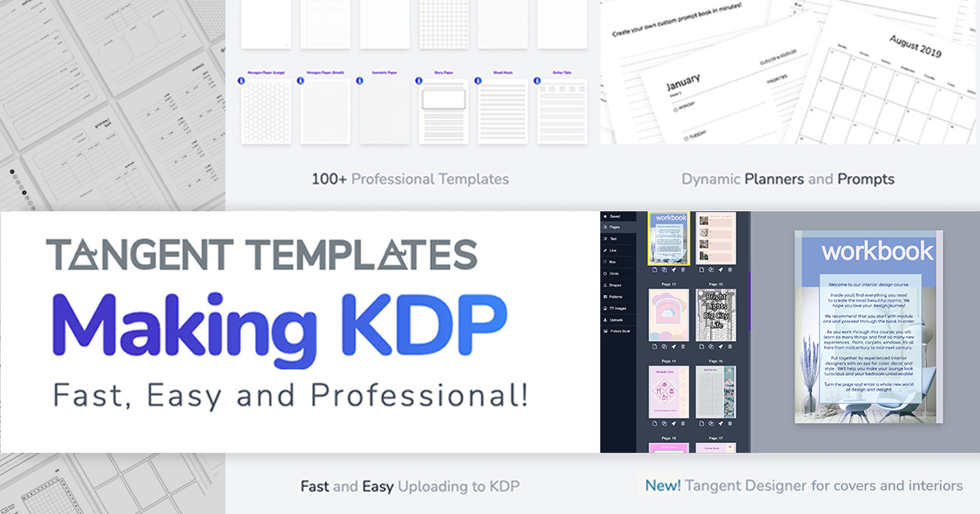The image size is (980, 514).
Task: Click the info badge on the Sheet Music template
Action: click(x=478, y=81)
